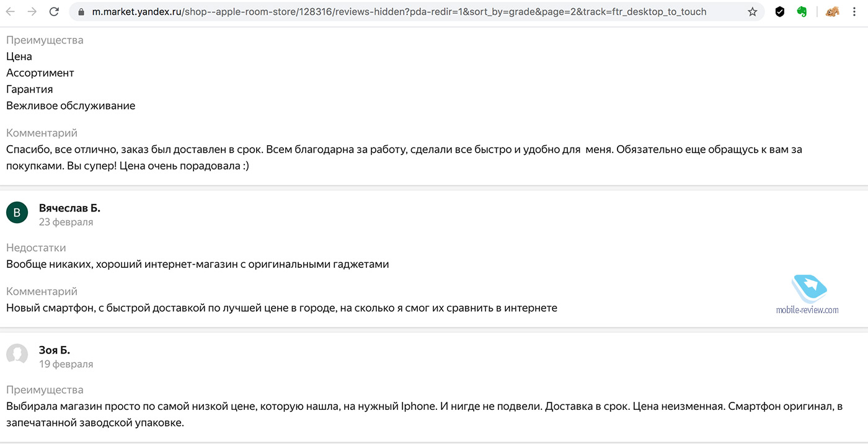This screenshot has width=868, height=444.
Task: Bookmark this page with the star icon
Action: [752, 12]
